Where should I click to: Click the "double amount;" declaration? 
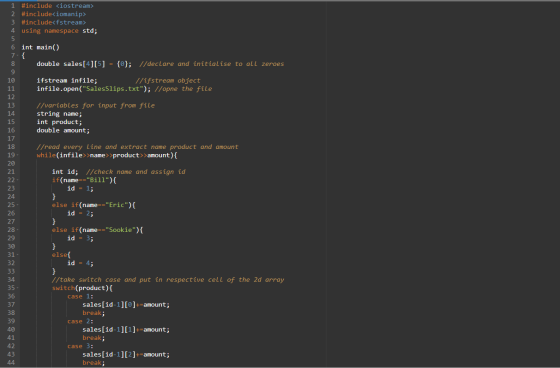click(63, 130)
